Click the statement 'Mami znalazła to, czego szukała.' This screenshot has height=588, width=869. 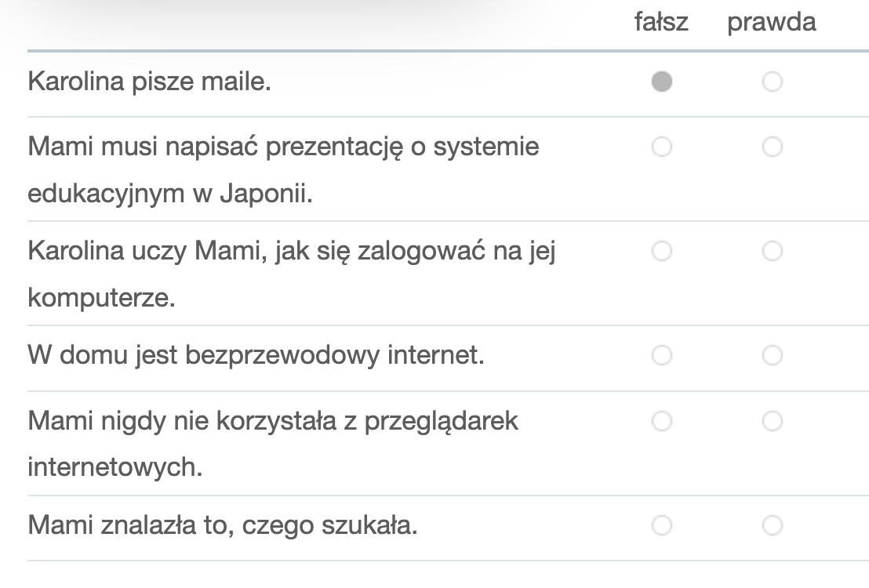coord(223,525)
